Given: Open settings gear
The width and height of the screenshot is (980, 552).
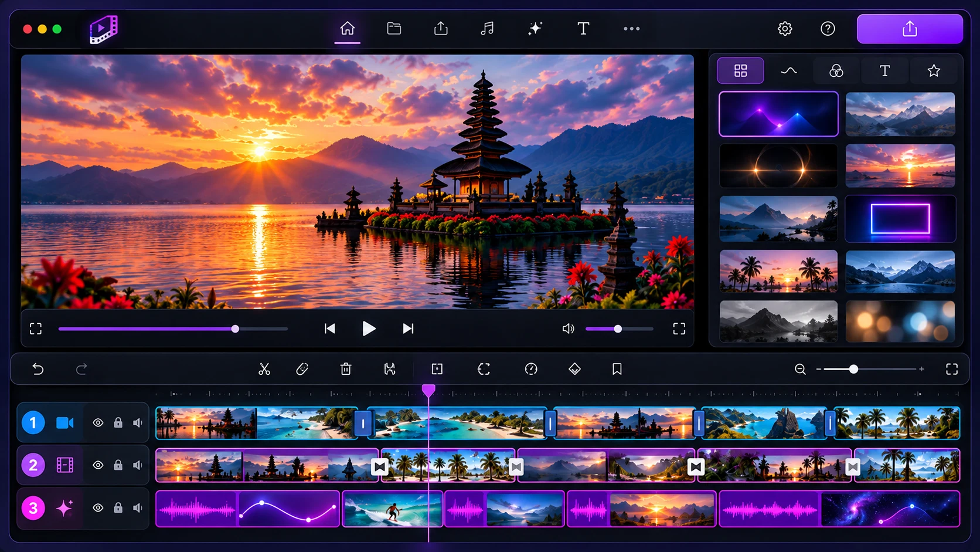Looking at the screenshot, I should 785,28.
